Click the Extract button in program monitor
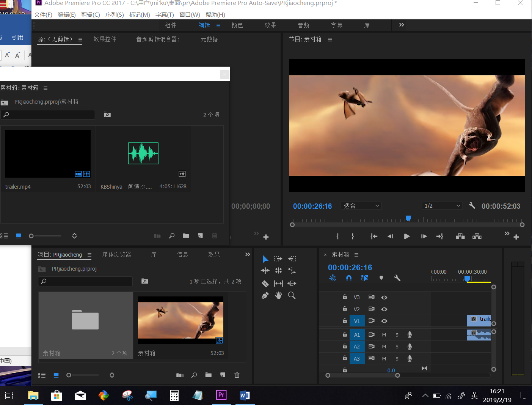The image size is (532, 405). coord(477,236)
